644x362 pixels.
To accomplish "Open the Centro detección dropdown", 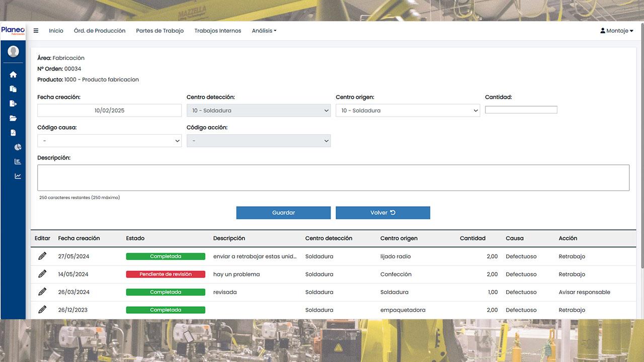I will click(258, 110).
